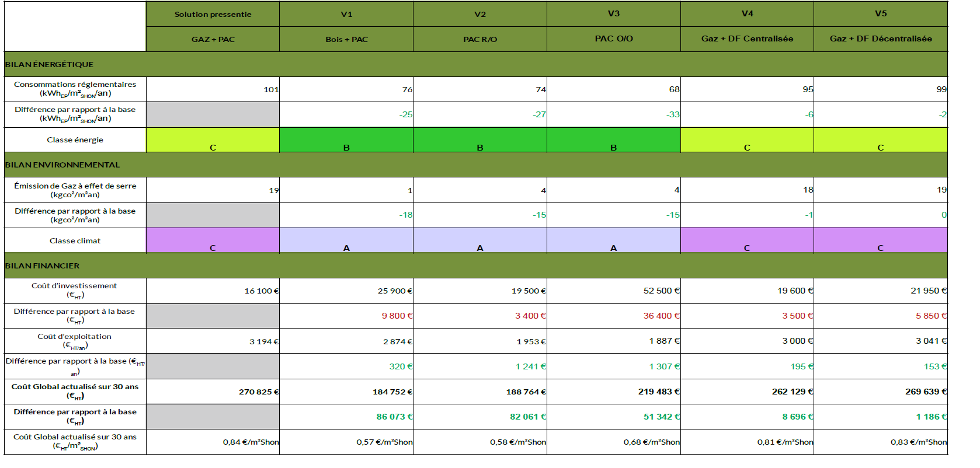Select red difference value 36 400 €
This screenshot has width=980, height=468.
pyautogui.click(x=614, y=316)
